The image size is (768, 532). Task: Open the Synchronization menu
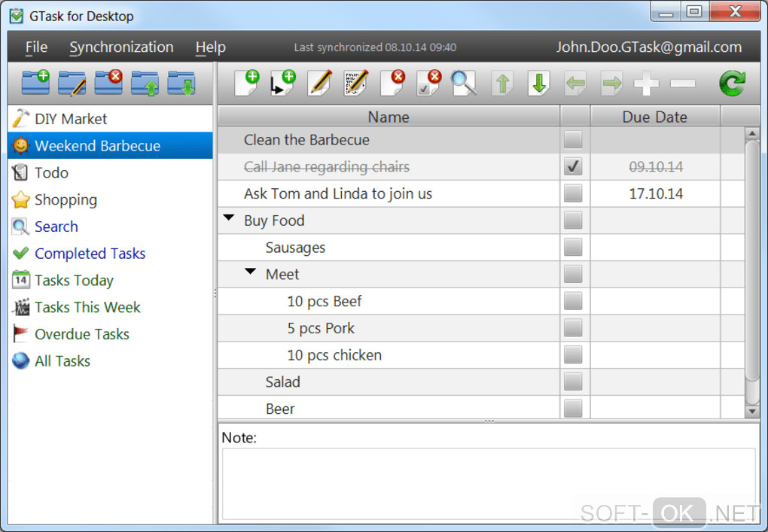121,47
